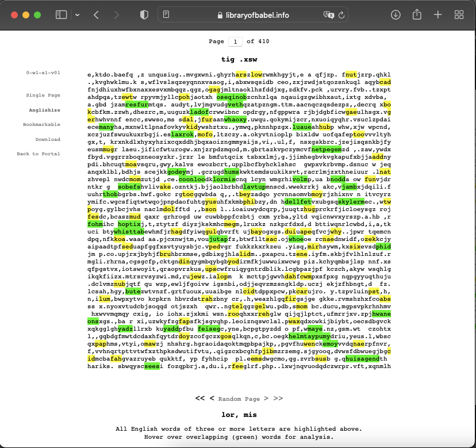Screen dimensions: 476x448
Task: Open a new tab
Action: coord(439,14)
